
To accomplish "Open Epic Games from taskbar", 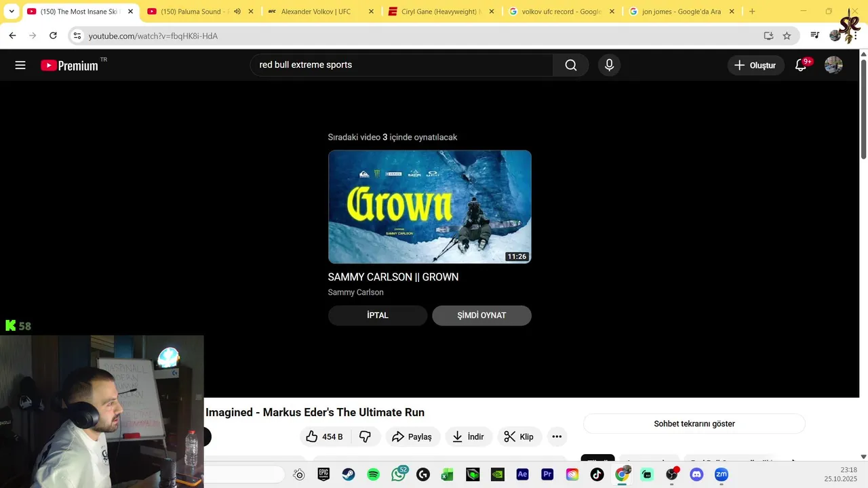I will (323, 474).
